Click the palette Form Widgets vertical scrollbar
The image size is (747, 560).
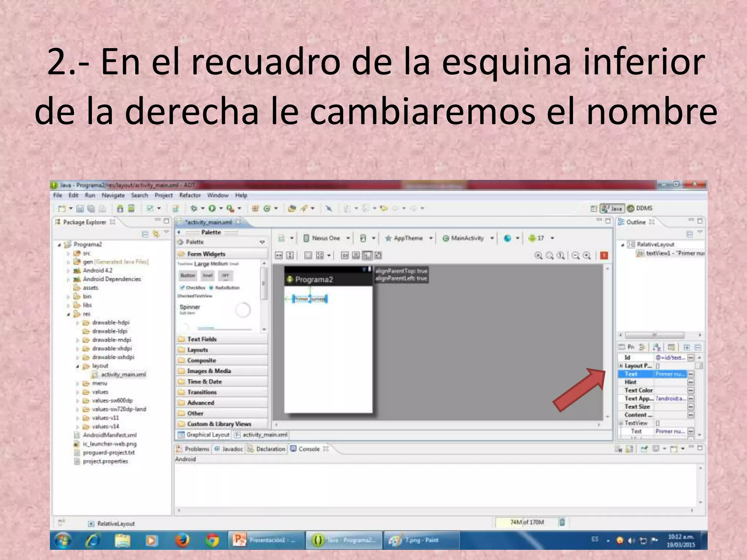coord(264,284)
